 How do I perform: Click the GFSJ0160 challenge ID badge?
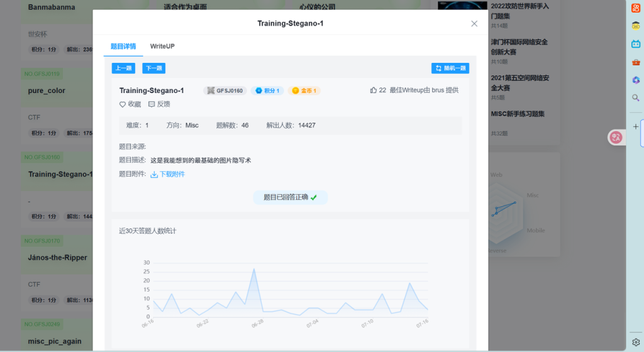click(225, 91)
